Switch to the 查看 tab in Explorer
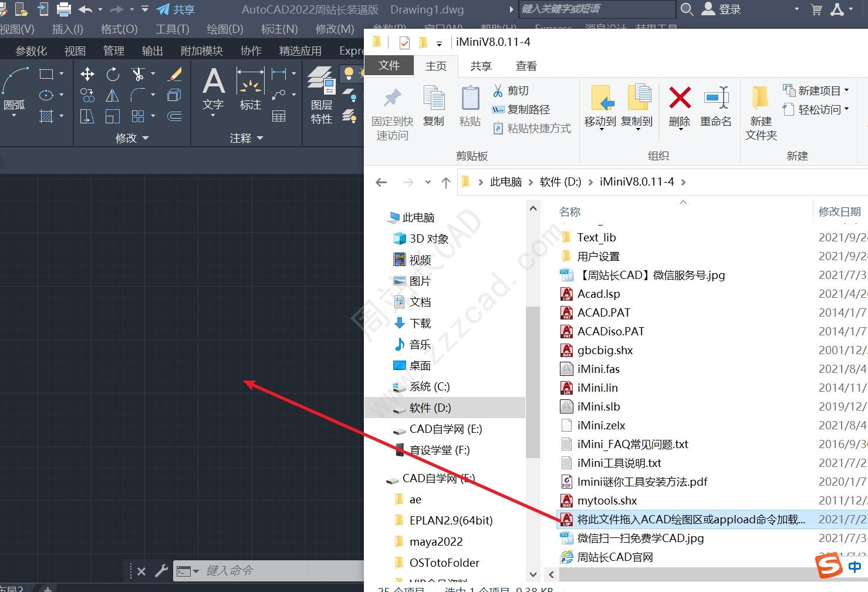Image resolution: width=868 pixels, height=592 pixels. (x=526, y=66)
